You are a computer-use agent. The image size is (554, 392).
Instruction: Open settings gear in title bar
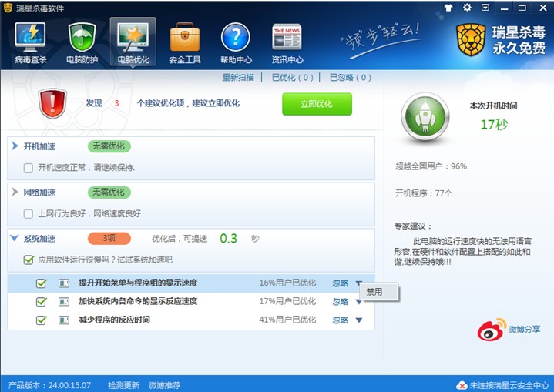pyautogui.click(x=467, y=8)
